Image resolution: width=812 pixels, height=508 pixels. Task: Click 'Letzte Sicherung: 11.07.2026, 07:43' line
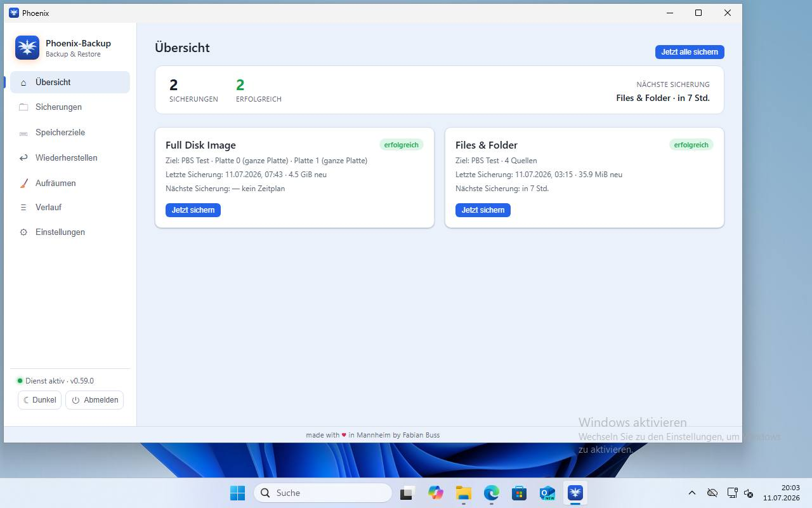246,175
